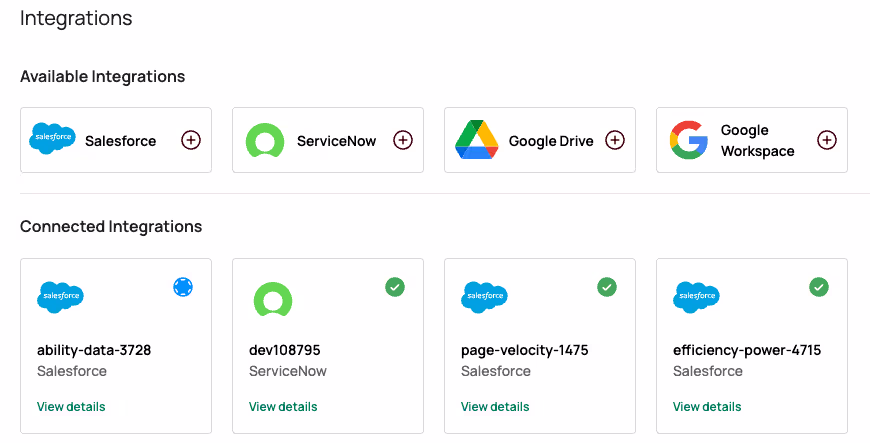This screenshot has width=870, height=443.
Task: Click the Google G logo for Workspace
Action: coord(689,140)
